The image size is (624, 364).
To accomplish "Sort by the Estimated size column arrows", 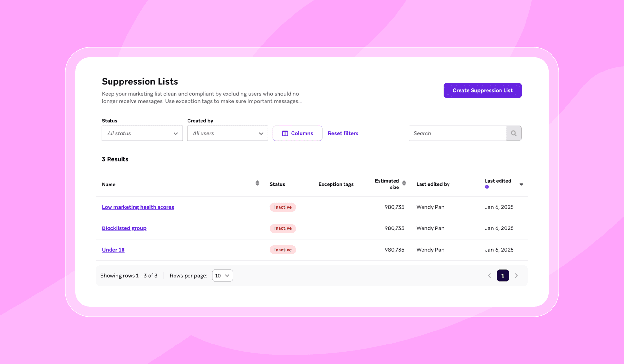I will (404, 183).
